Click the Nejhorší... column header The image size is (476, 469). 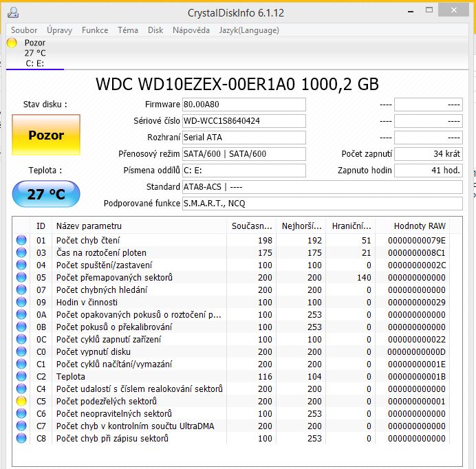[x=301, y=226]
